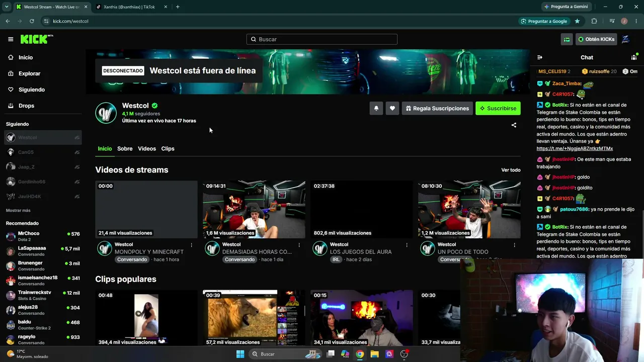
Task: Open the chat viewers list icon
Action: [634, 57]
